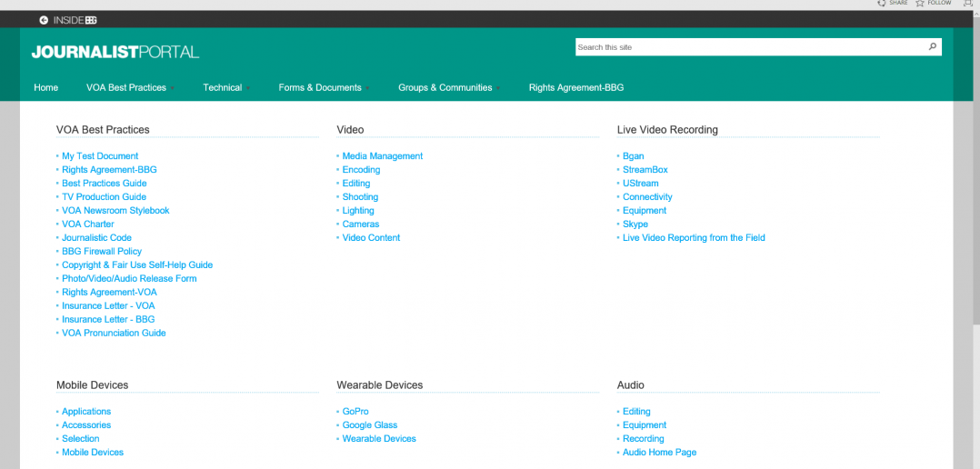
Task: Open the Media Management link
Action: pyautogui.click(x=383, y=156)
